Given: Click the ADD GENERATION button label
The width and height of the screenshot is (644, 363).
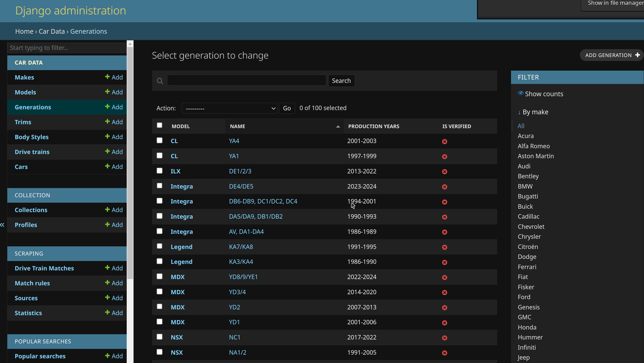Looking at the screenshot, I should [x=608, y=55].
